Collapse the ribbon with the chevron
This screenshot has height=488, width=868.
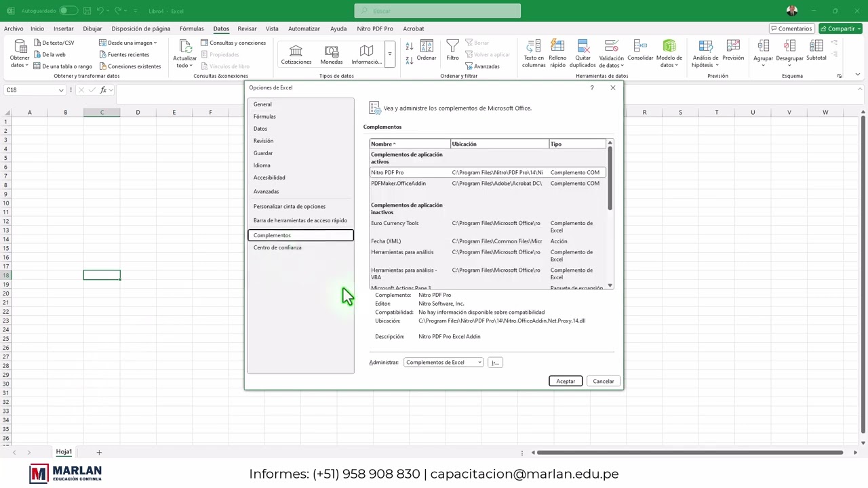(x=858, y=75)
